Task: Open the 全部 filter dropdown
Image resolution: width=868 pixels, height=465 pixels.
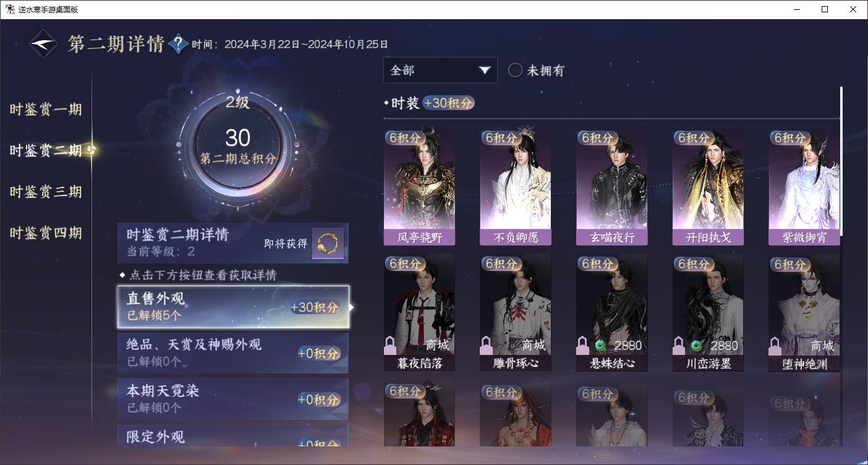Action: 440,70
